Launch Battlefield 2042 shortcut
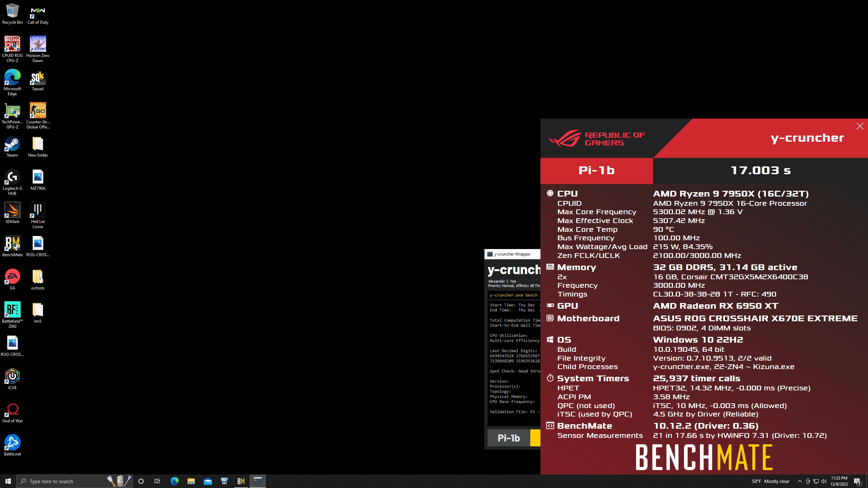 [x=12, y=315]
